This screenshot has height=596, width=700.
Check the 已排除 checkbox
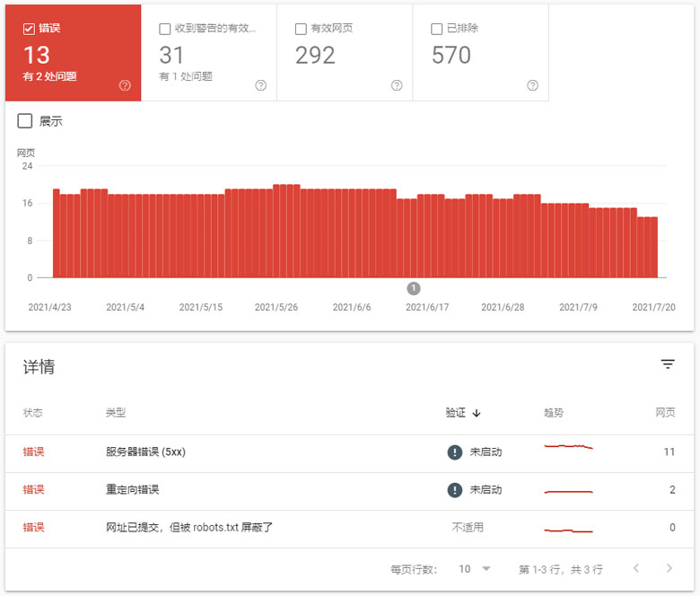point(437,29)
